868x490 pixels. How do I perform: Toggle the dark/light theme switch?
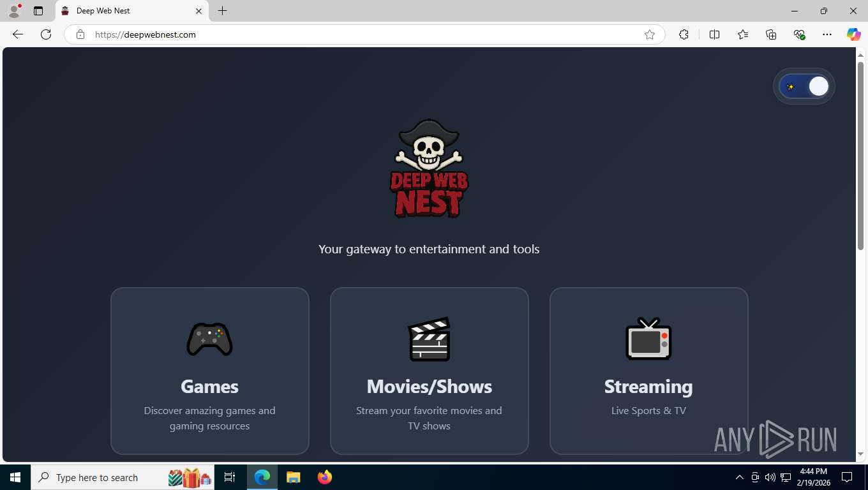point(804,86)
